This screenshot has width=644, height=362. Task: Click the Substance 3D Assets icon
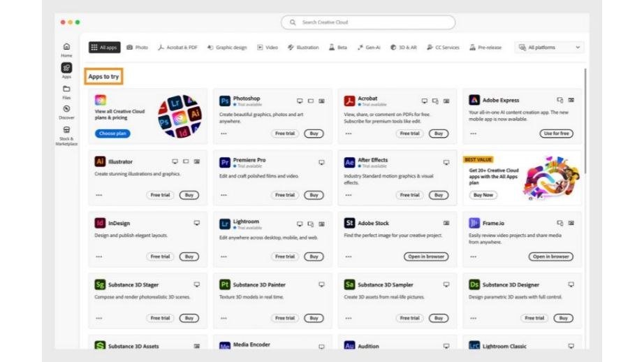[x=100, y=345]
